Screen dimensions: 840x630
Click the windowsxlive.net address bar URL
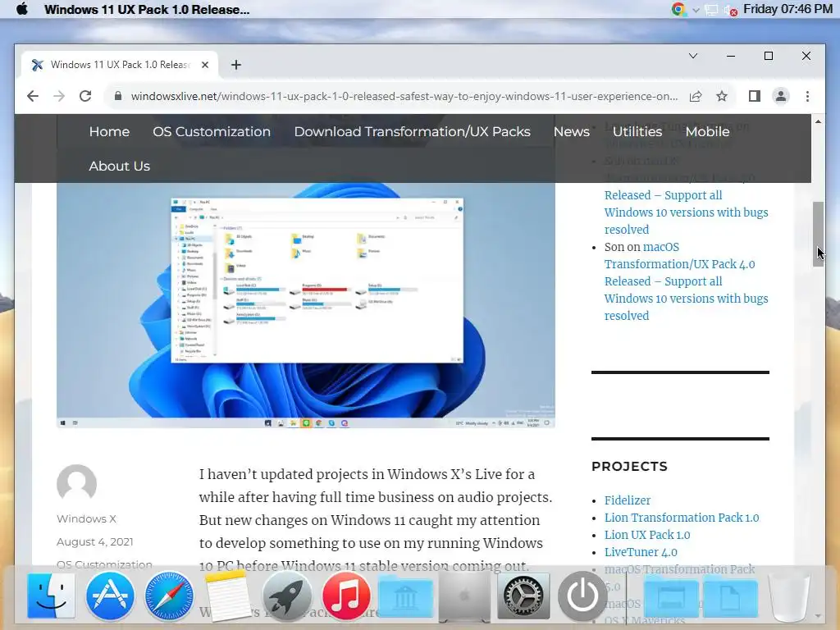[x=404, y=97]
